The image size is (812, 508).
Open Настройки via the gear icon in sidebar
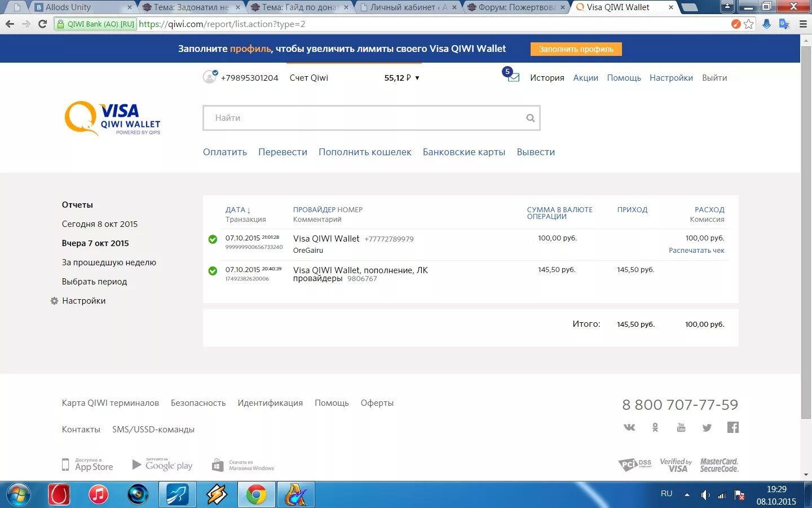coord(54,301)
